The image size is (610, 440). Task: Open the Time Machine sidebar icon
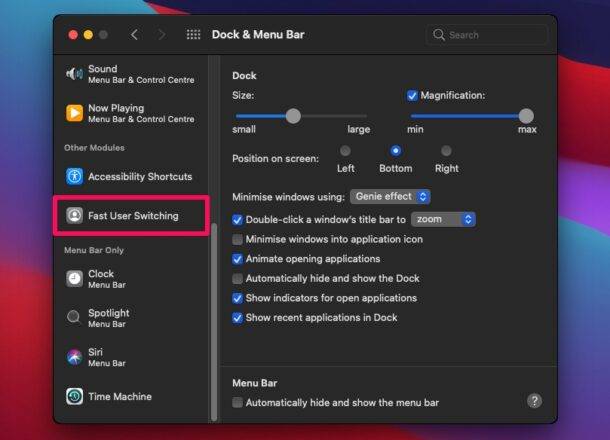pyautogui.click(x=74, y=397)
